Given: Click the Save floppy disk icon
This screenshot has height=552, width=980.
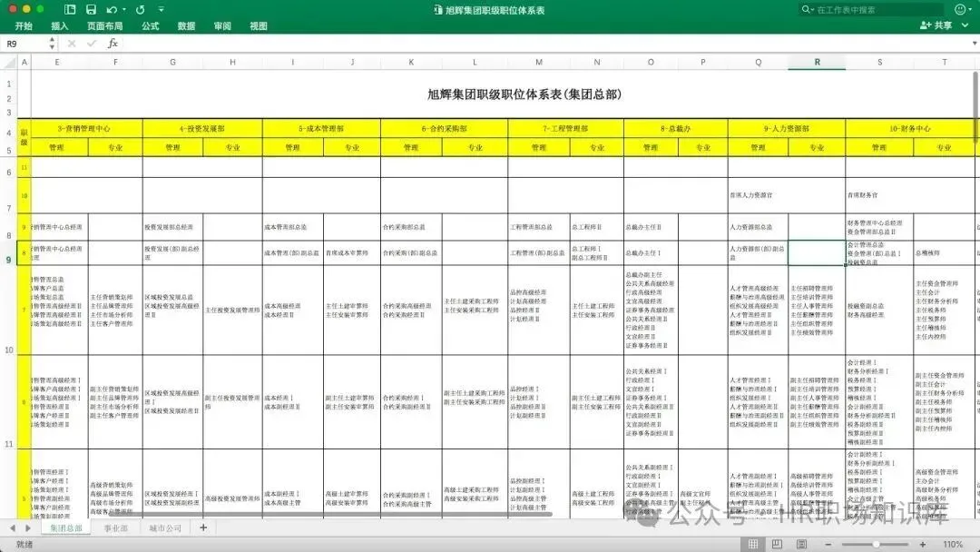Looking at the screenshot, I should (92, 9).
